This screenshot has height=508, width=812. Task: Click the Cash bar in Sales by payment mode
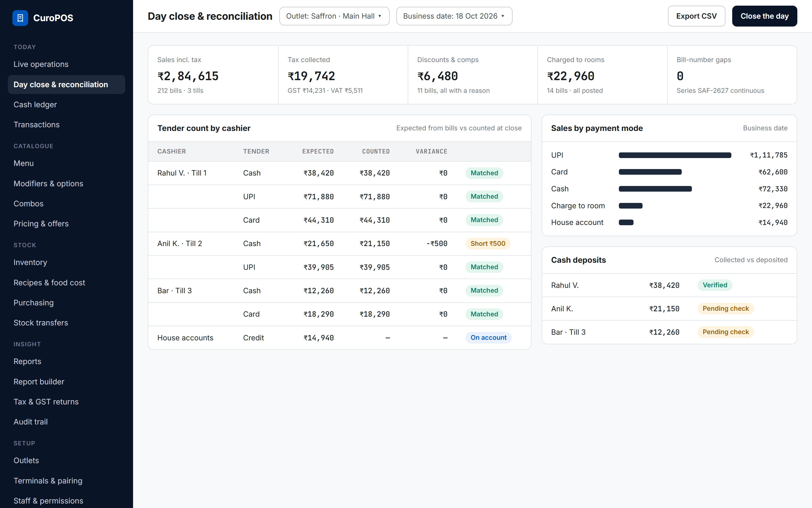(x=655, y=189)
